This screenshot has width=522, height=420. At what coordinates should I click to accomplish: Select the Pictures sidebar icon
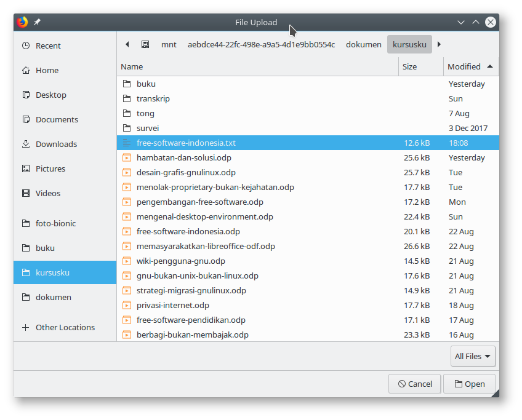pos(26,168)
